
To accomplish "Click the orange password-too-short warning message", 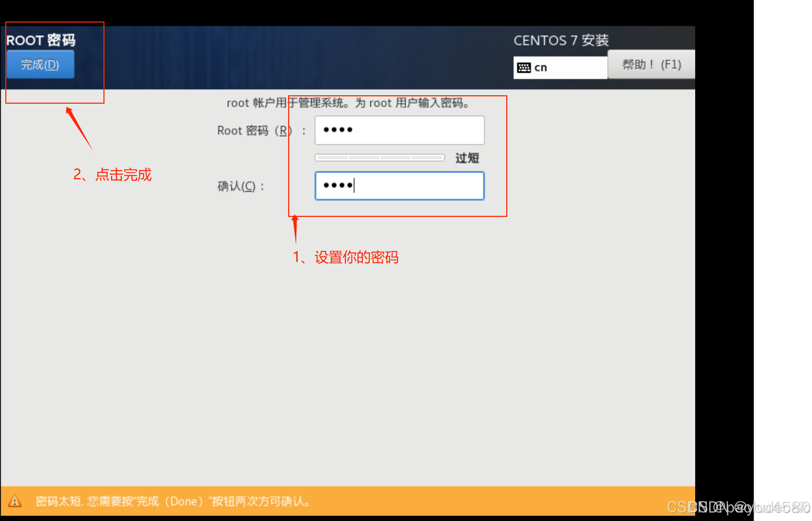I will 173,501.
